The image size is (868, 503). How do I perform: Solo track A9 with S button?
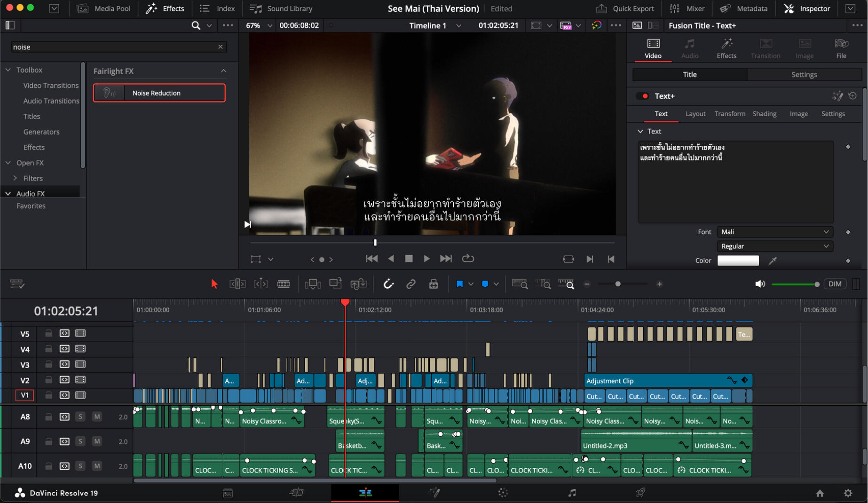80,441
